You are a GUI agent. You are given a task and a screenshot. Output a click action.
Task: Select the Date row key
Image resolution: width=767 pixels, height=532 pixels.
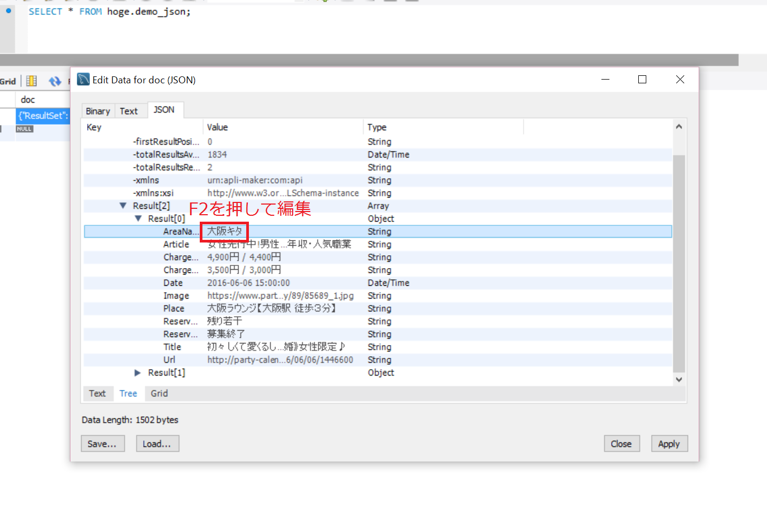[173, 283]
